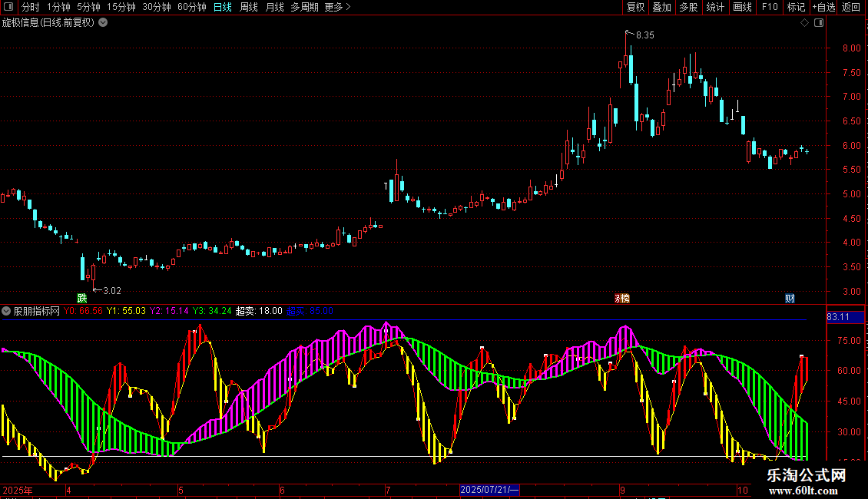Image resolution: width=868 pixels, height=499 pixels.
Task: Click the Y1: 55.03 indicator value
Action: [126, 311]
